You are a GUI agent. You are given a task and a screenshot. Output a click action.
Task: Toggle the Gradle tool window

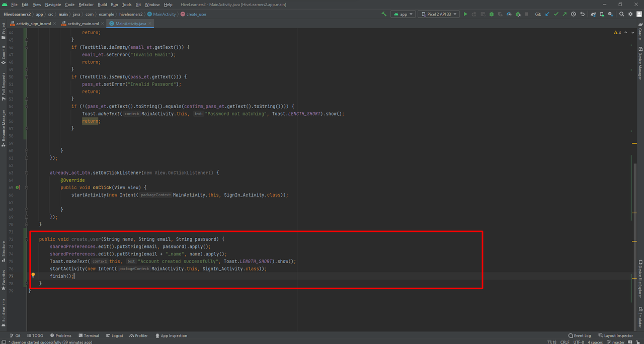[x=640, y=31]
